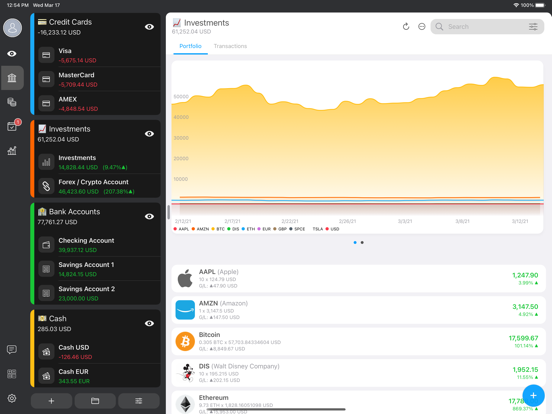Open the Accounts bank icon in sidebar
Image resolution: width=552 pixels, height=414 pixels.
pos(12,78)
